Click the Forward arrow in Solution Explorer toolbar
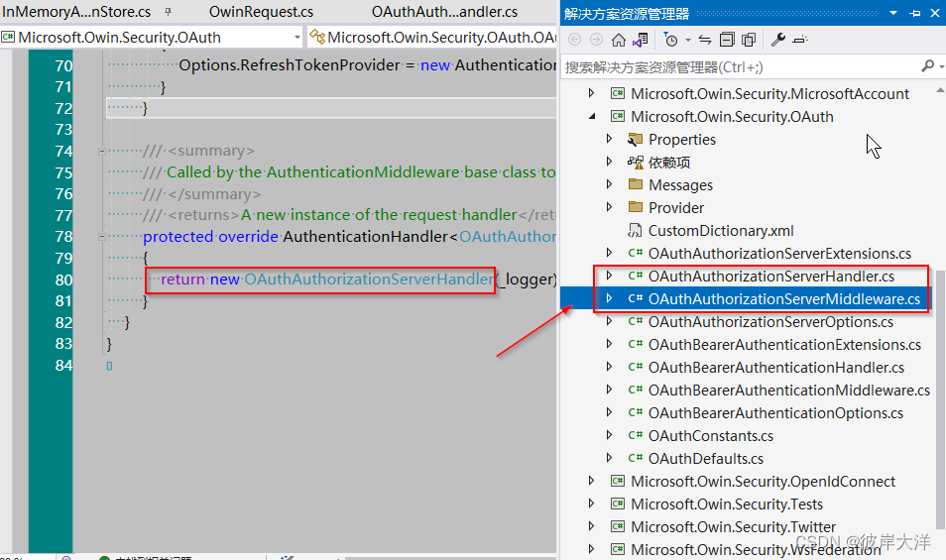The width and height of the screenshot is (946, 560). [x=596, y=40]
